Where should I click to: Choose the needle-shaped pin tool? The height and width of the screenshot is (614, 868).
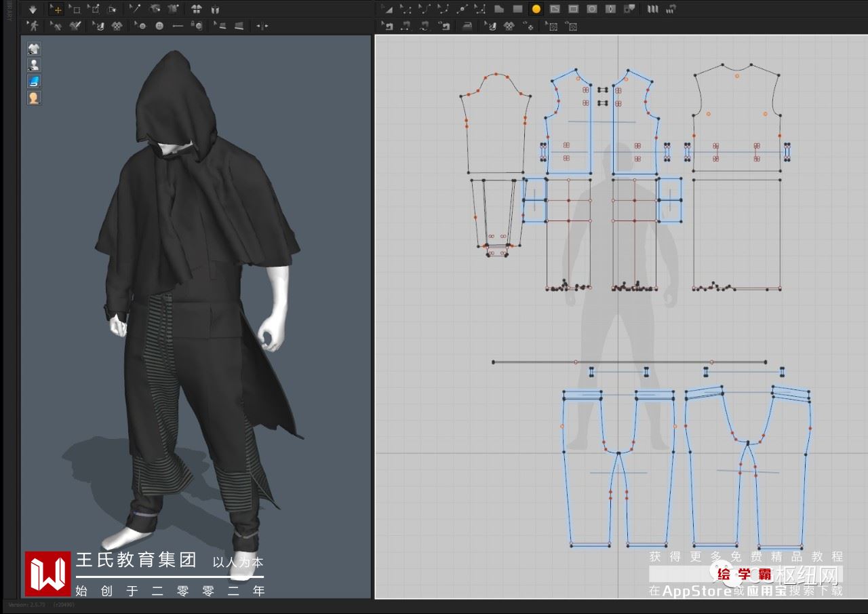point(134,9)
